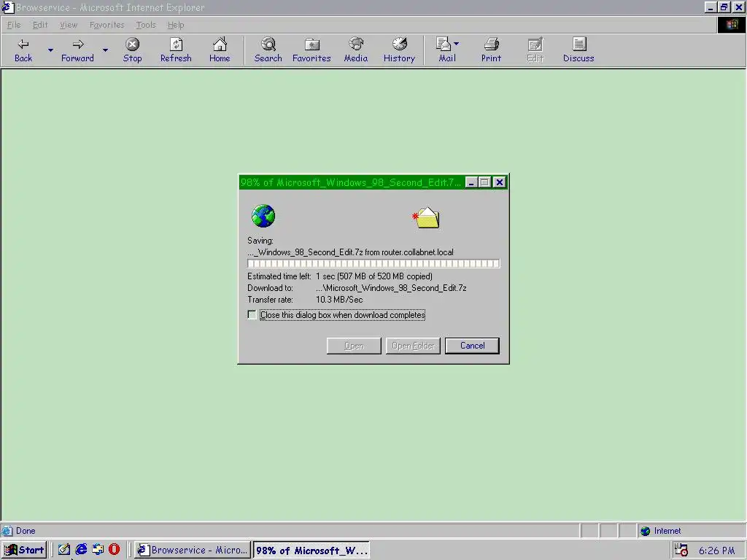This screenshot has width=747, height=560.
Task: Click the Outlook Express quick launch icon
Action: click(x=98, y=550)
